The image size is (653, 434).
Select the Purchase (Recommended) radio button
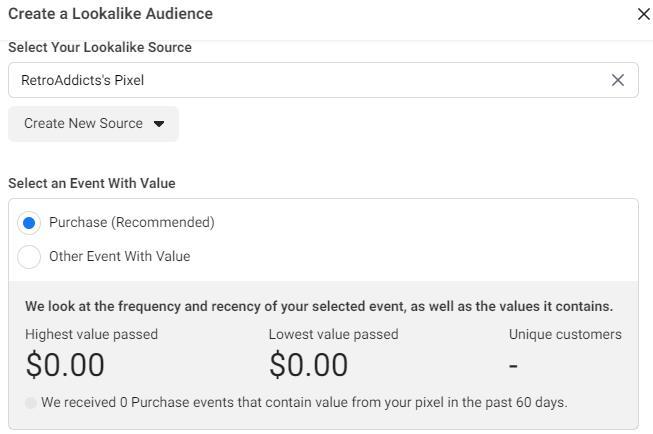coord(29,223)
